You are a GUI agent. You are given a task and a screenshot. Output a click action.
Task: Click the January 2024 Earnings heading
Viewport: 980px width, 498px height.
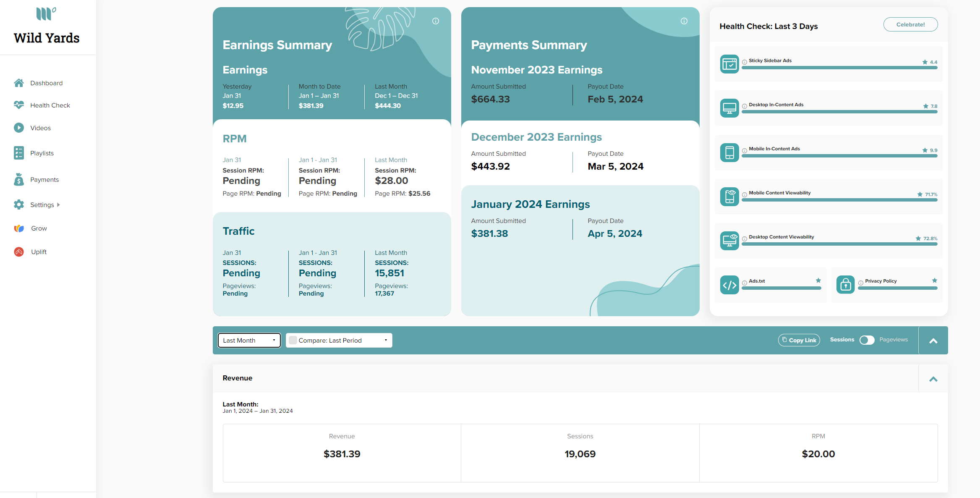pos(531,204)
